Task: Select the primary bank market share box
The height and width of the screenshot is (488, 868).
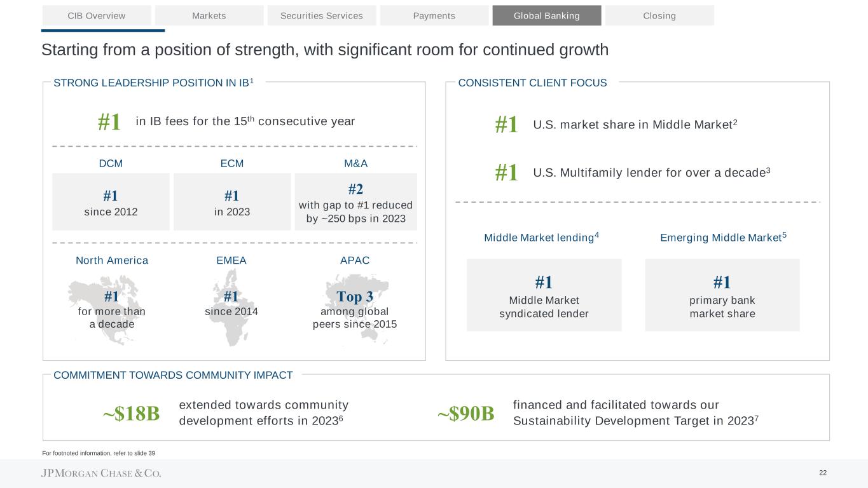Action: (x=722, y=295)
